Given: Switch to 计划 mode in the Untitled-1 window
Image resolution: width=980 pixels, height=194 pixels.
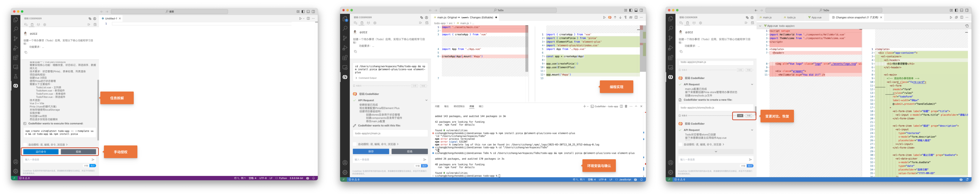Looking at the screenshot, I should 86,166.
